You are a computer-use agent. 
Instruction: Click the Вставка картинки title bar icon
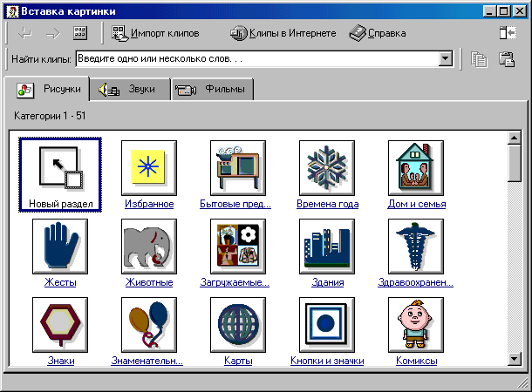[x=12, y=11]
